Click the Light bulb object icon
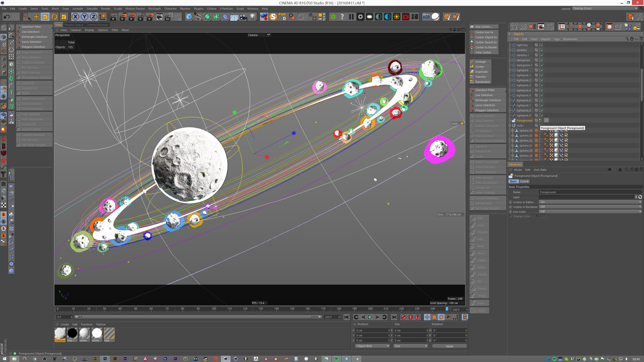This screenshot has height=362, width=644. coord(253,17)
